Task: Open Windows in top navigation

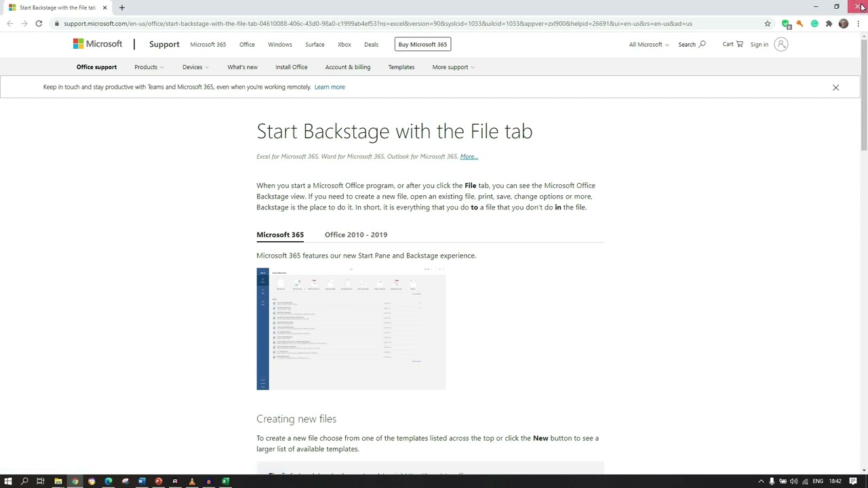Action: click(279, 45)
